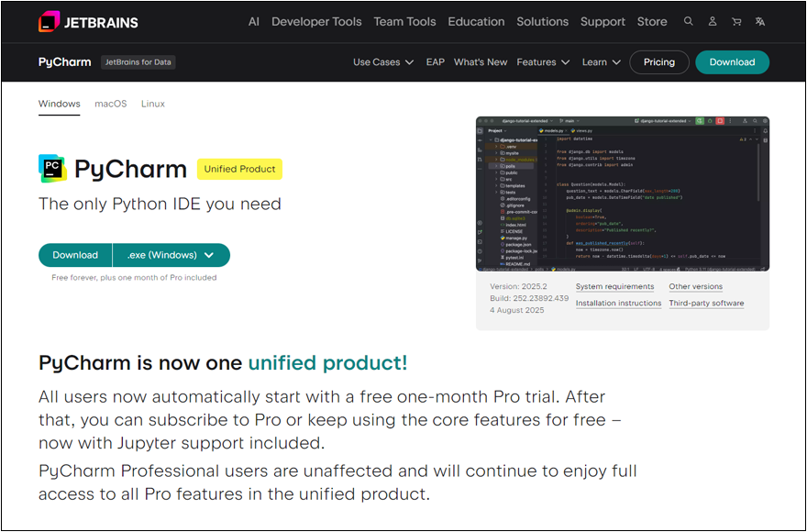Click the language selector icon
The width and height of the screenshot is (807, 532).
coord(760,22)
